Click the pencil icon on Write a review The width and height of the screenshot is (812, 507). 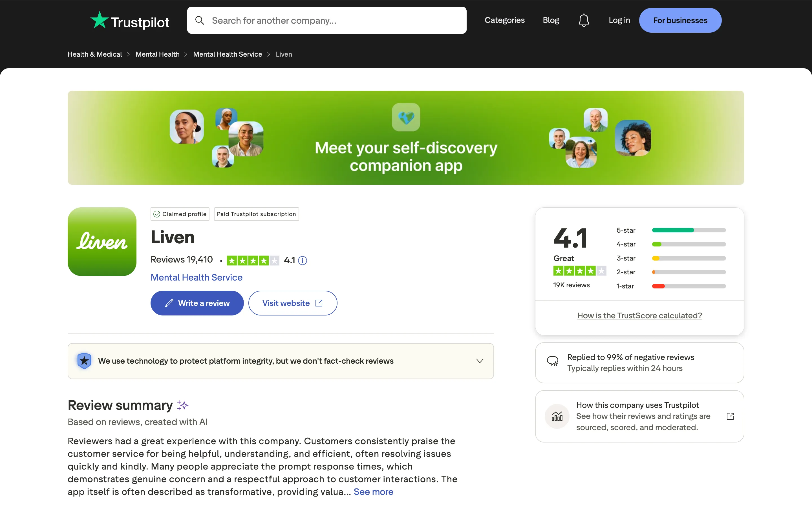point(169,303)
